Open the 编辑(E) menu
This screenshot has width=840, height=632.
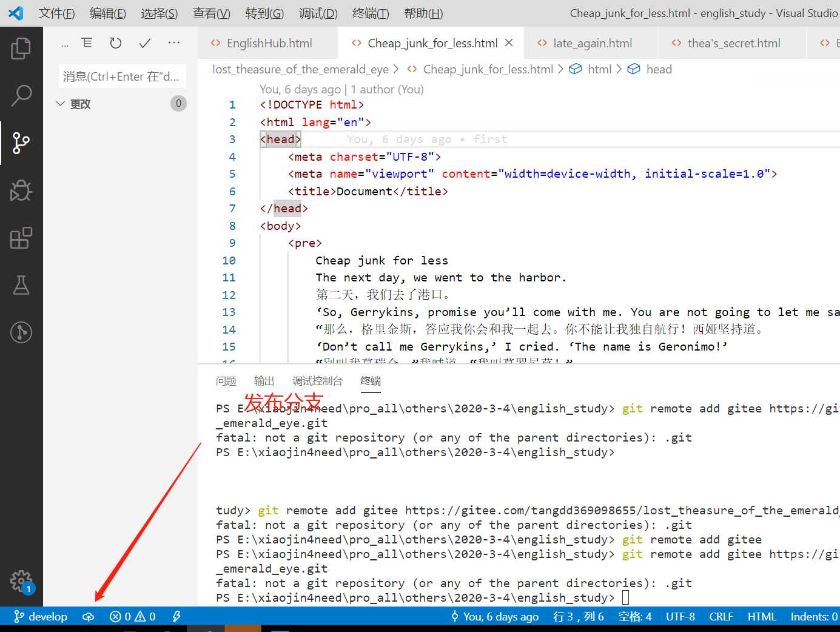pyautogui.click(x=108, y=13)
